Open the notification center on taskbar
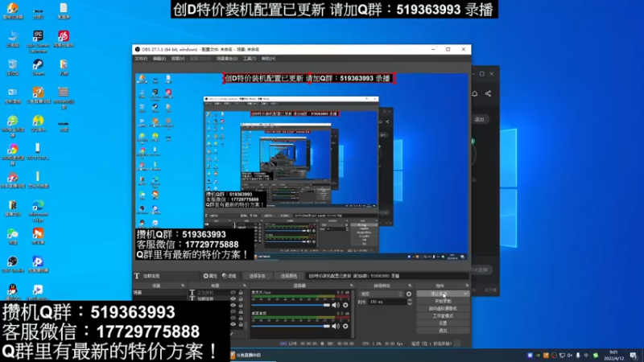 634,356
